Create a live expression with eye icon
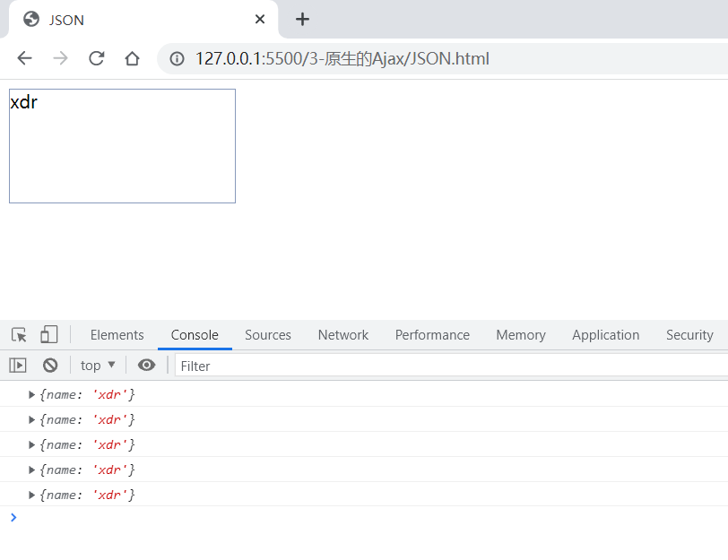The width and height of the screenshot is (728, 560). tap(146, 366)
